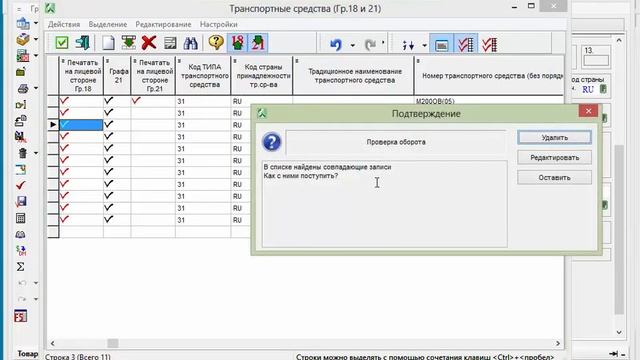The image size is (640, 360).
Task: Delete record with the red X icon
Action: (149, 43)
